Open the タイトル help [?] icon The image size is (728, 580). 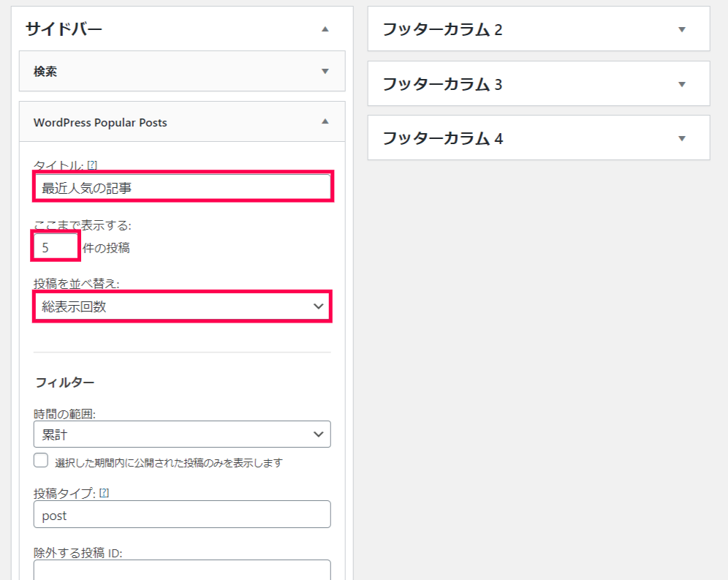click(x=92, y=165)
